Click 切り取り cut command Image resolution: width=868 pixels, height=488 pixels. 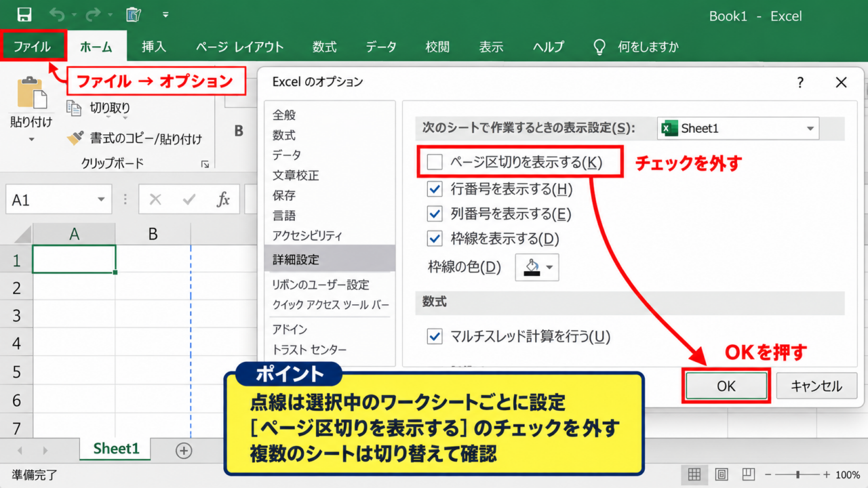[98, 107]
